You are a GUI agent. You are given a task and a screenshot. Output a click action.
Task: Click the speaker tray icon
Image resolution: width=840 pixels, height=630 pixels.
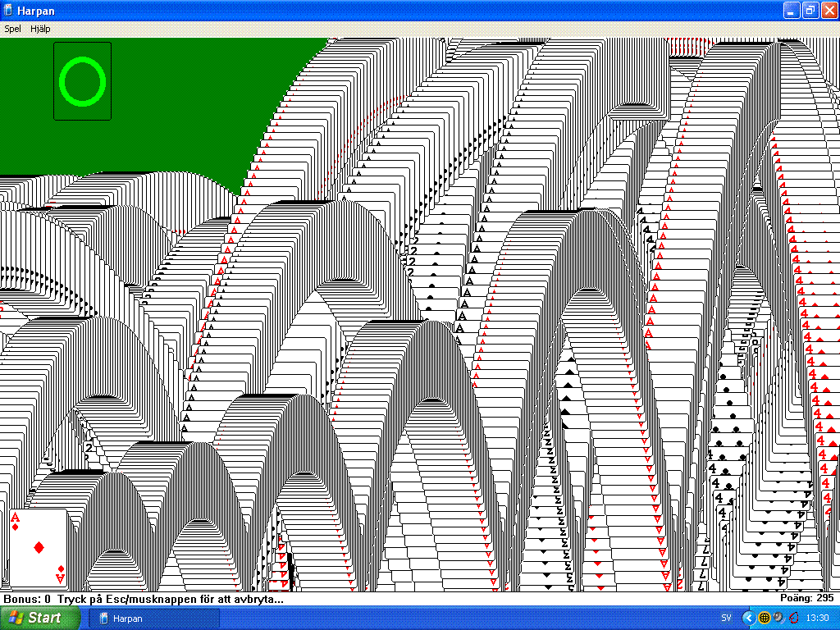(x=778, y=618)
